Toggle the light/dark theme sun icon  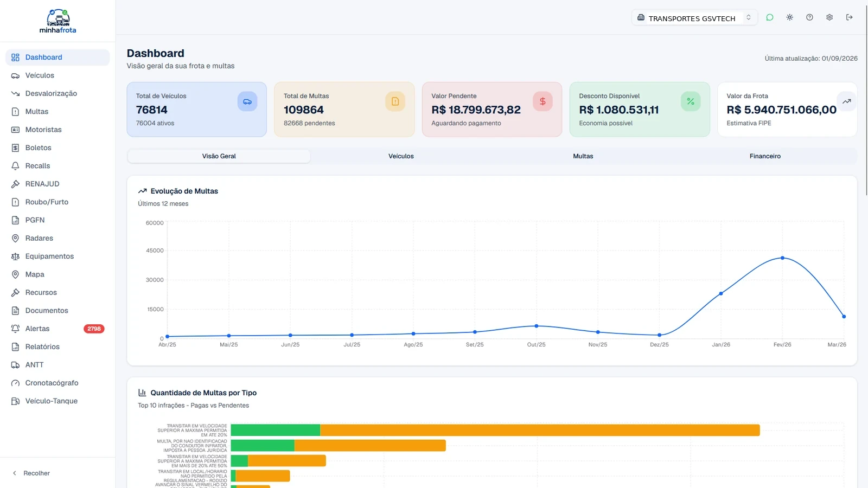(x=789, y=17)
